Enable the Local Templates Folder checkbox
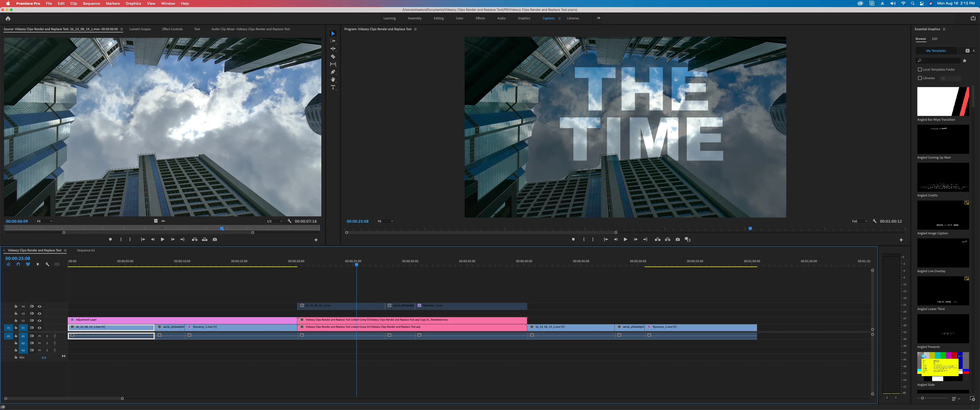Screen dimensions: 980x410 [x=920, y=69]
